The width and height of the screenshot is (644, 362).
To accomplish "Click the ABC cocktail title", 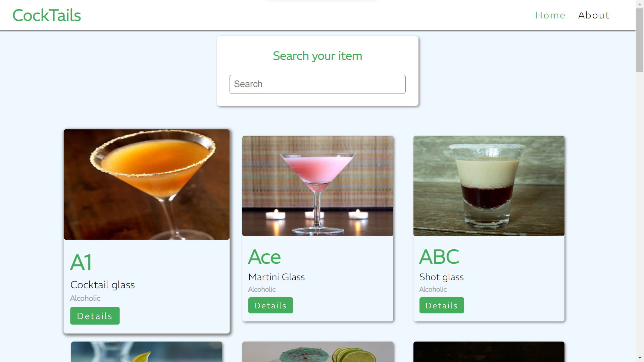I will pos(439,257).
